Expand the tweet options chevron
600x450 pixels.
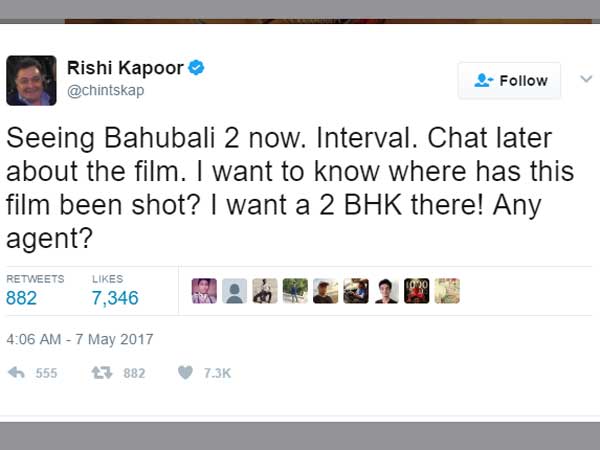pyautogui.click(x=586, y=79)
